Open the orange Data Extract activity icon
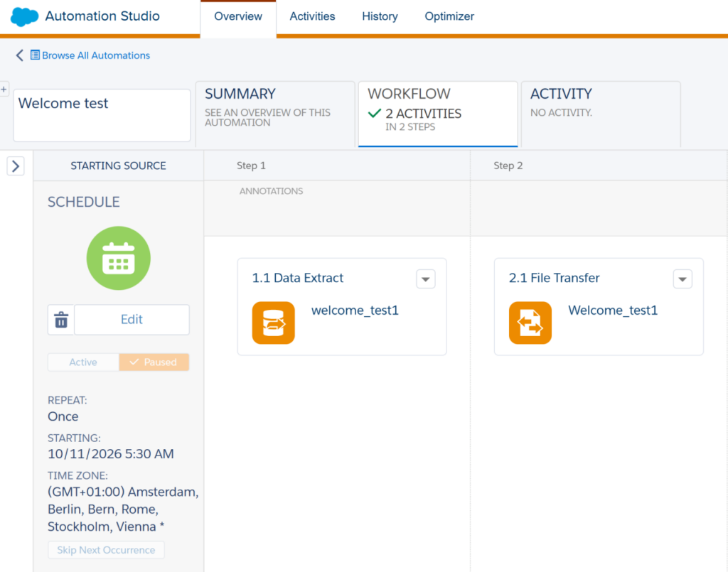Image resolution: width=728 pixels, height=572 pixels. click(x=273, y=323)
